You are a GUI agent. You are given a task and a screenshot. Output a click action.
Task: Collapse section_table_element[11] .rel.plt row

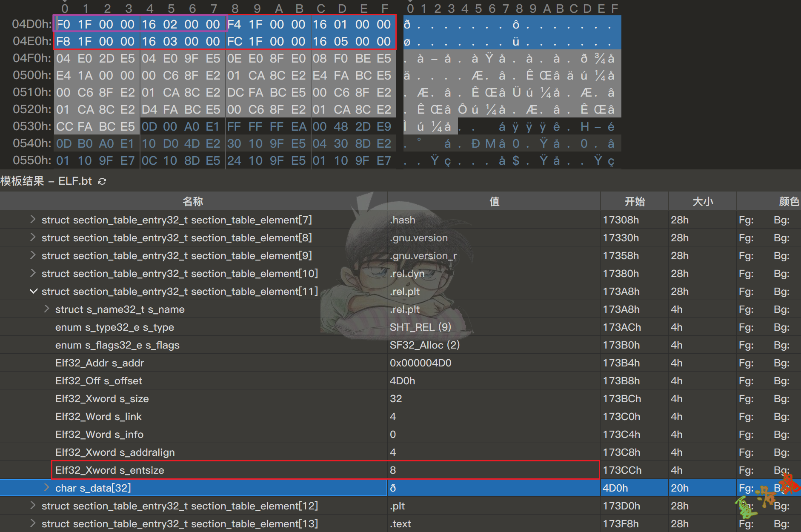point(33,291)
